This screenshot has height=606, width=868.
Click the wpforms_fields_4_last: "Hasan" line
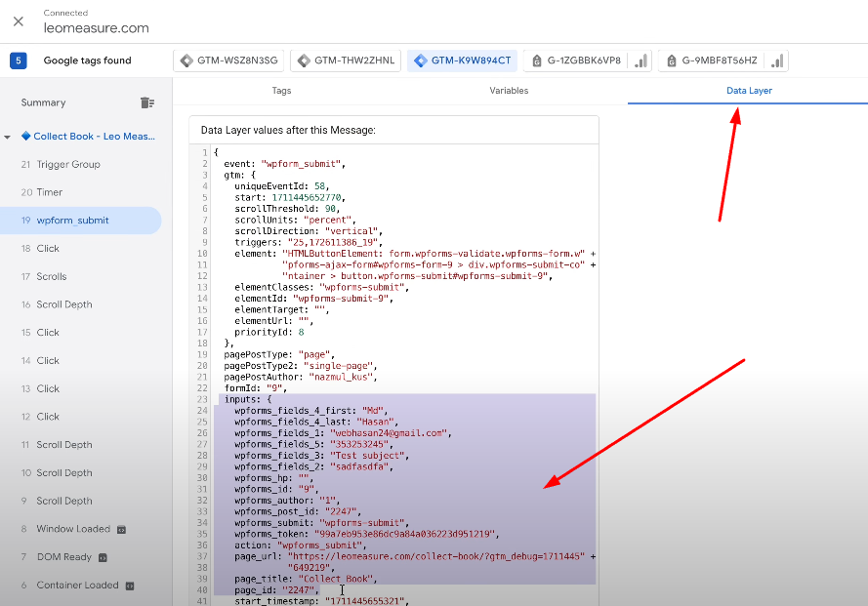[316, 422]
